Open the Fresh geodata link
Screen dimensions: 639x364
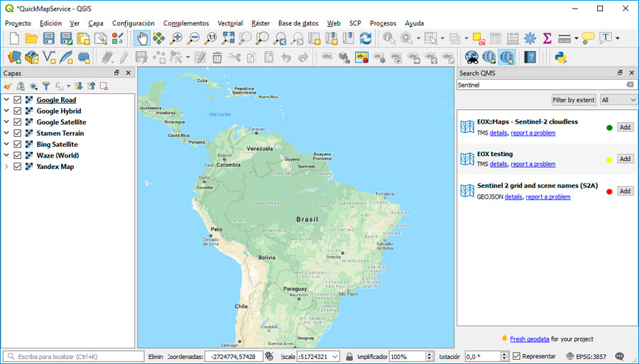(530, 338)
